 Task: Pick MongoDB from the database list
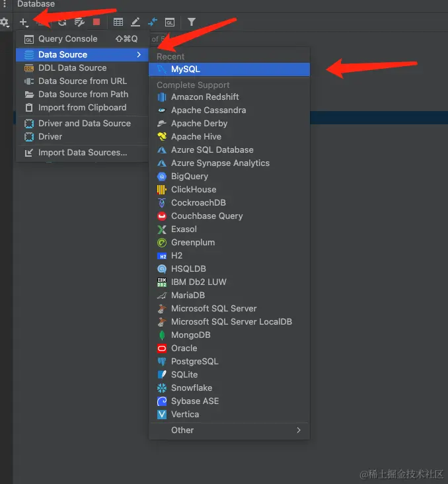point(190,335)
